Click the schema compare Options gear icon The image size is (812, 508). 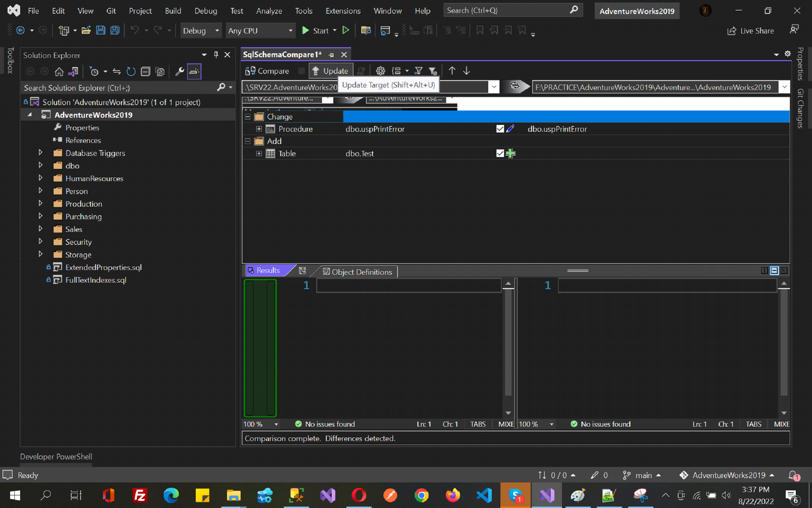(x=380, y=71)
